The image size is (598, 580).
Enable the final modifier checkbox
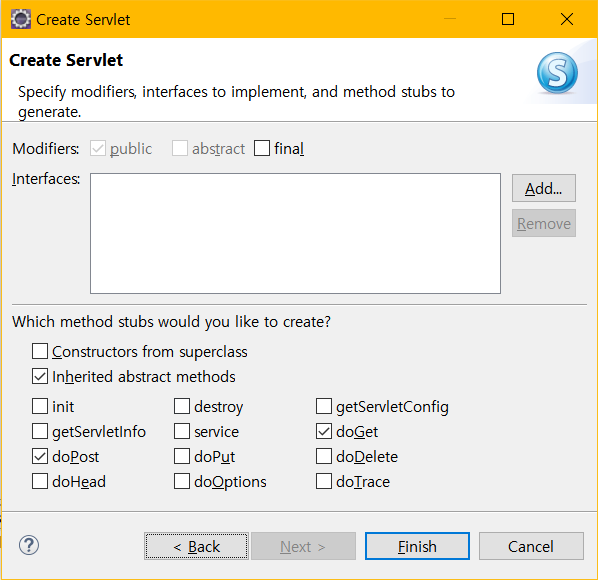pos(262,148)
